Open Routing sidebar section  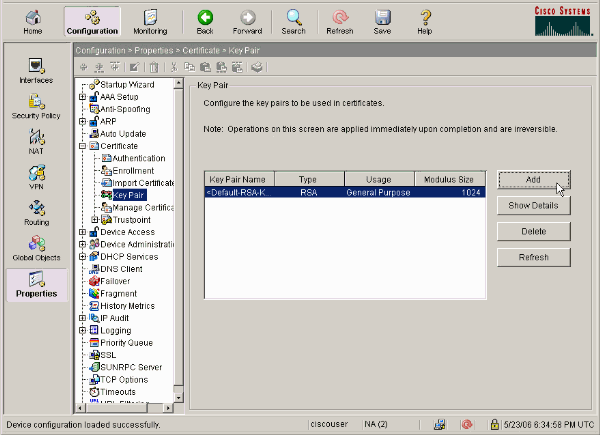[x=36, y=213]
